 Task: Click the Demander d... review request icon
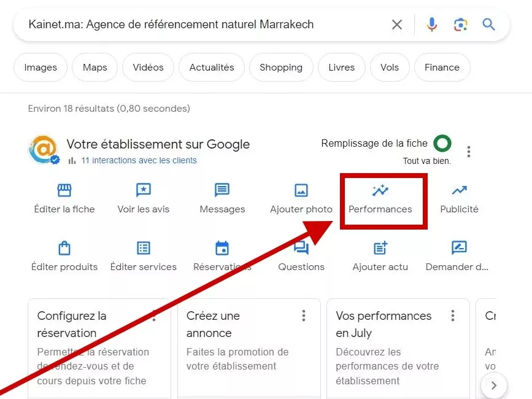(460, 248)
